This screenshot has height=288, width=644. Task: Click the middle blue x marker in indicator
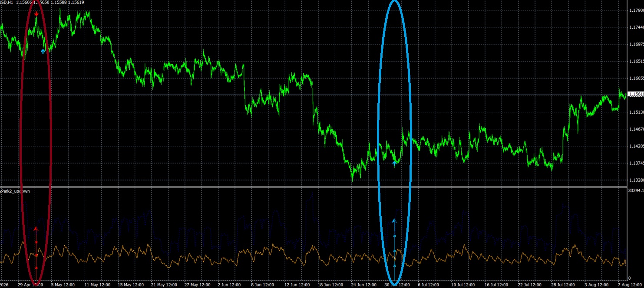click(394, 251)
